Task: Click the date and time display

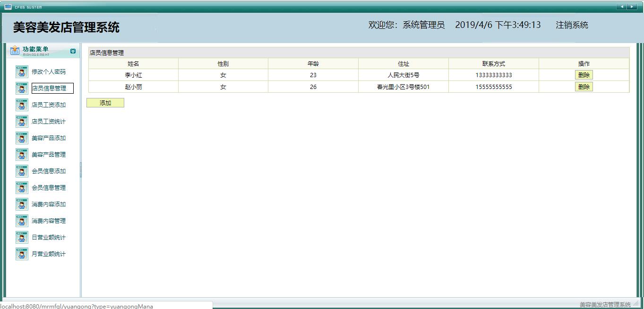Action: coord(498,25)
